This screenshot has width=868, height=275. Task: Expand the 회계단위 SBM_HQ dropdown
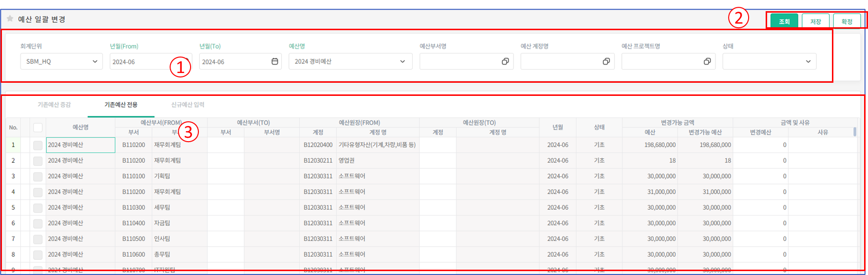[61, 61]
